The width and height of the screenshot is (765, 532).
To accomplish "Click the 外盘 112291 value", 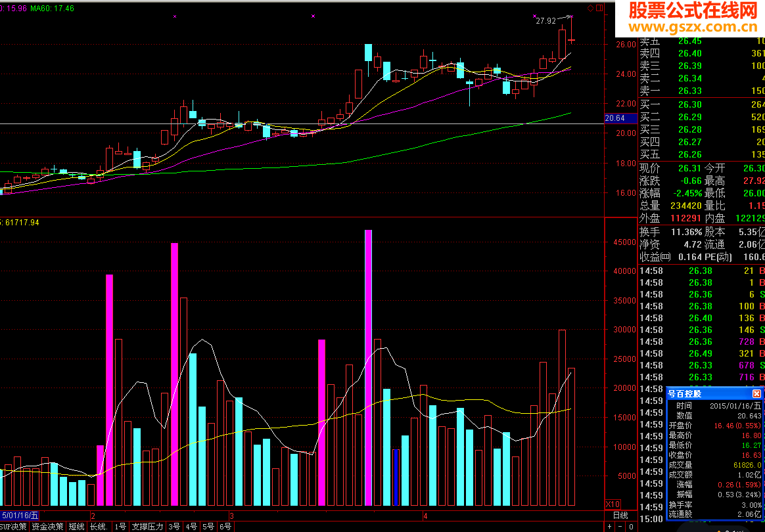I will click(x=685, y=219).
